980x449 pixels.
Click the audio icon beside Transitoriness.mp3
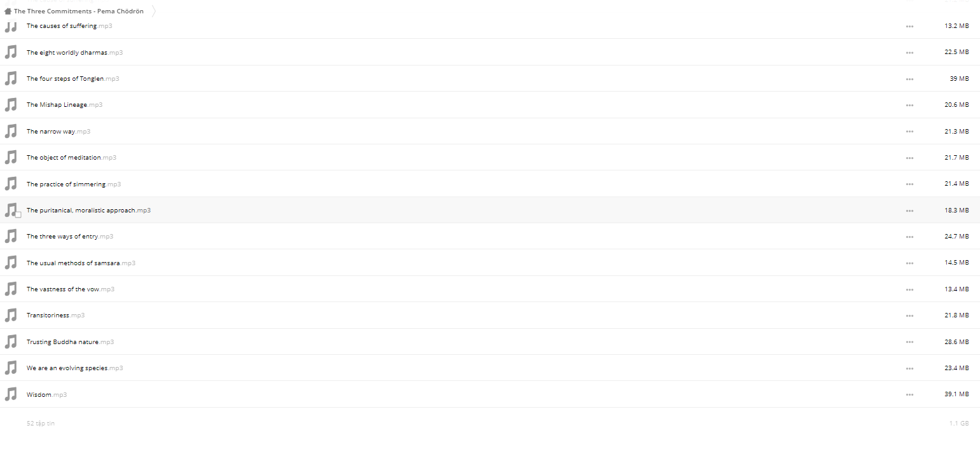[11, 315]
